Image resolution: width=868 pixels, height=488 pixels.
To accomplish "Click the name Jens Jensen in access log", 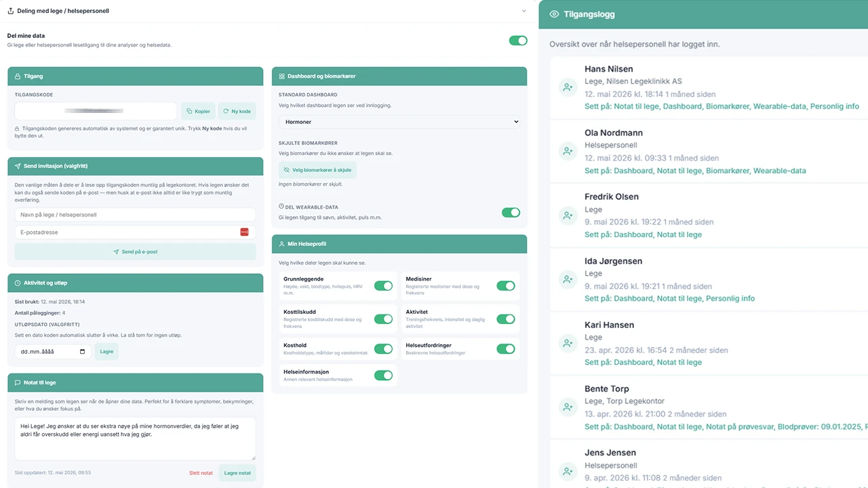I will tap(610, 453).
